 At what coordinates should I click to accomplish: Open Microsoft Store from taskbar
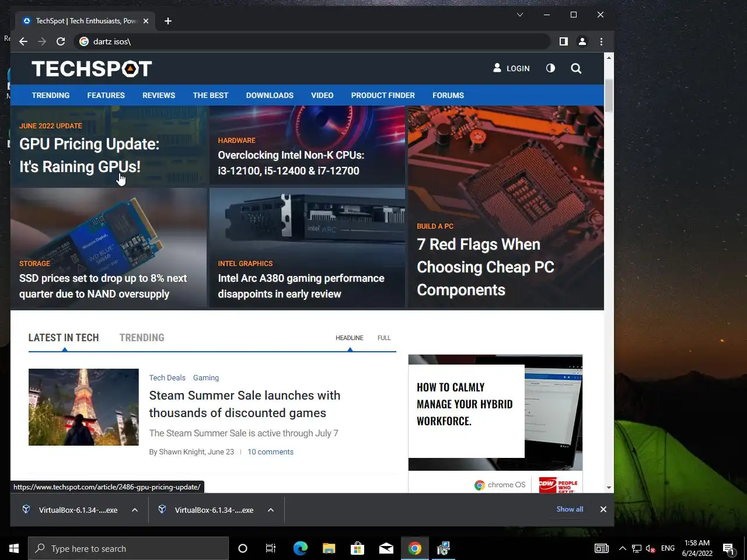tap(357, 548)
